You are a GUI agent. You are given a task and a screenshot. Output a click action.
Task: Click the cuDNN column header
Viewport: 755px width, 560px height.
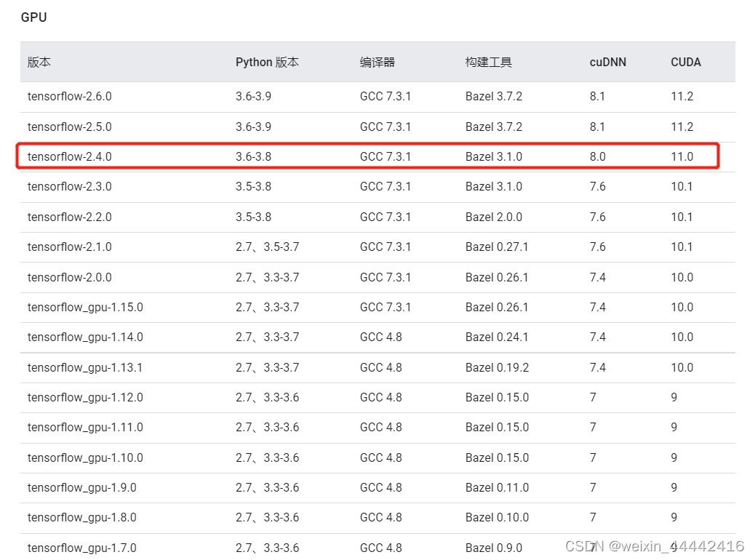tap(608, 62)
